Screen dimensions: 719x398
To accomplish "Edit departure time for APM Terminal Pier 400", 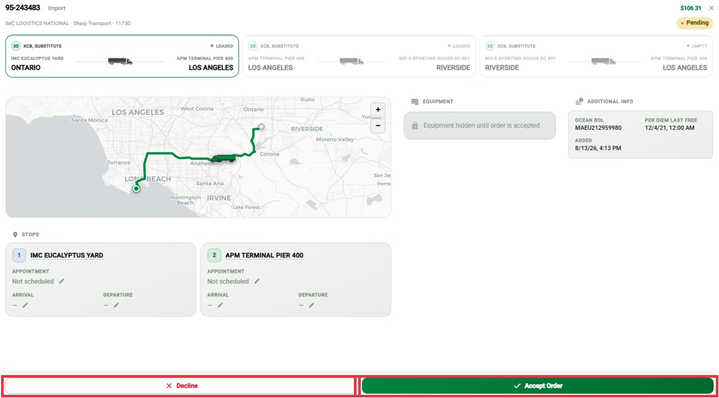I will point(311,305).
